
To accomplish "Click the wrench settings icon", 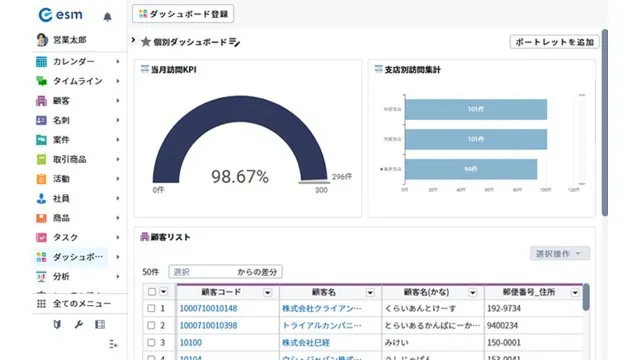I will pyautogui.click(x=79, y=324).
